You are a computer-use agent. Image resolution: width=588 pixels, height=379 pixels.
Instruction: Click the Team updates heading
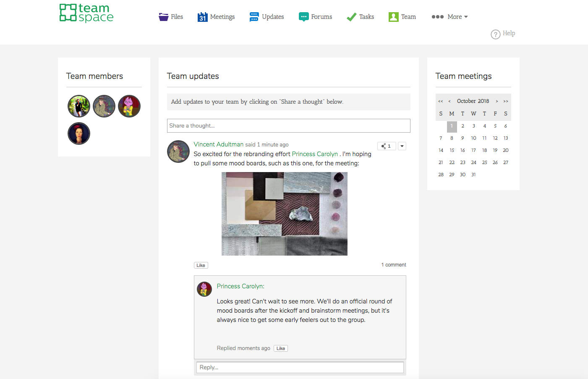click(193, 76)
